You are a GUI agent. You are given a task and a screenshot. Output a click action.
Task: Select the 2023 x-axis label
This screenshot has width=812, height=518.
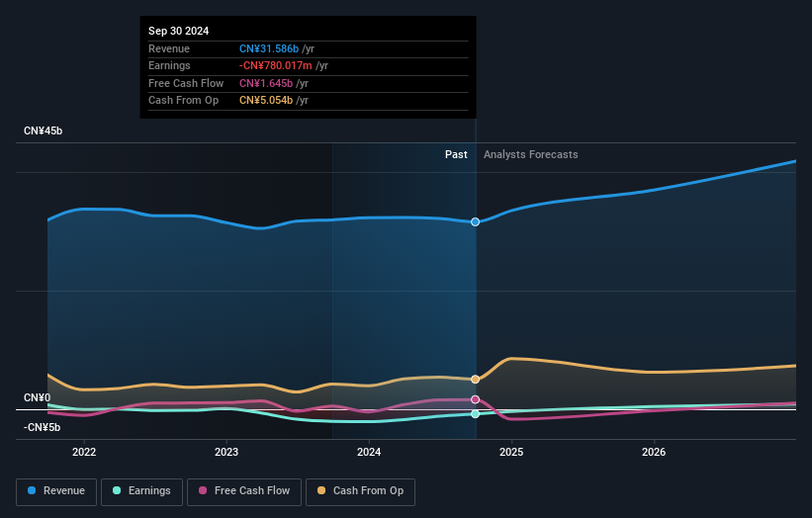[x=226, y=452]
